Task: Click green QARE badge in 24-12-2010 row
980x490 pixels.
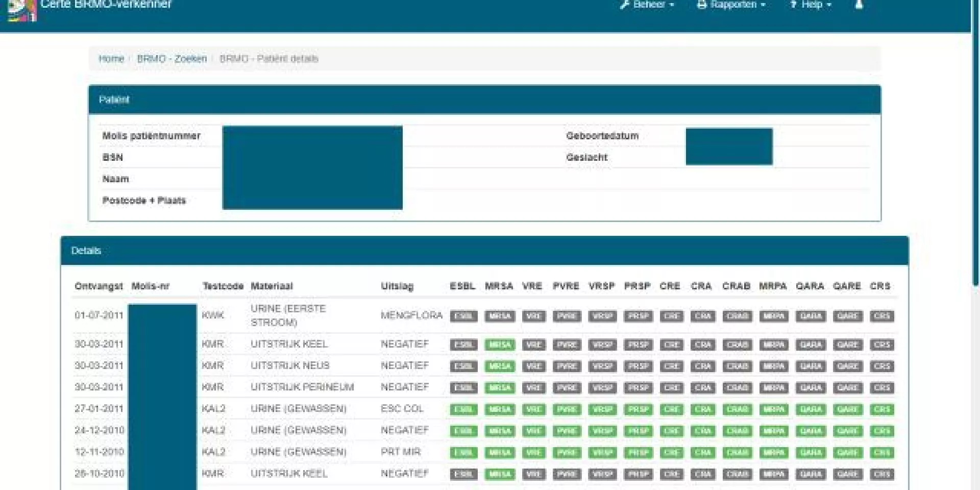Action: (847, 431)
